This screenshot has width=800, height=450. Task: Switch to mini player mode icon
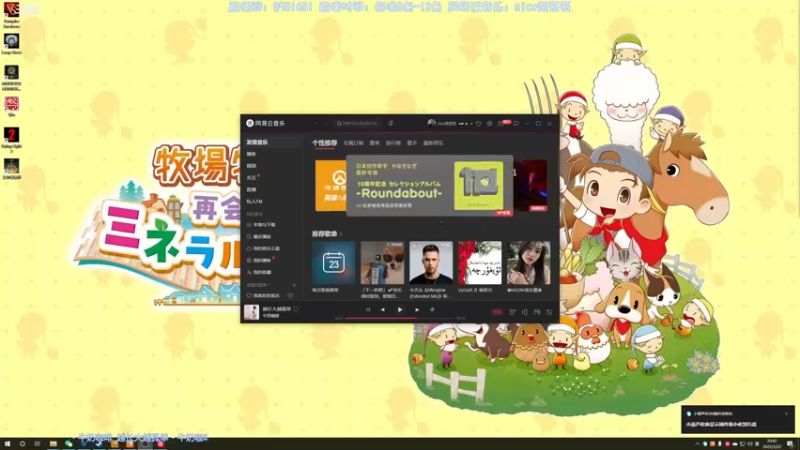tap(516, 123)
